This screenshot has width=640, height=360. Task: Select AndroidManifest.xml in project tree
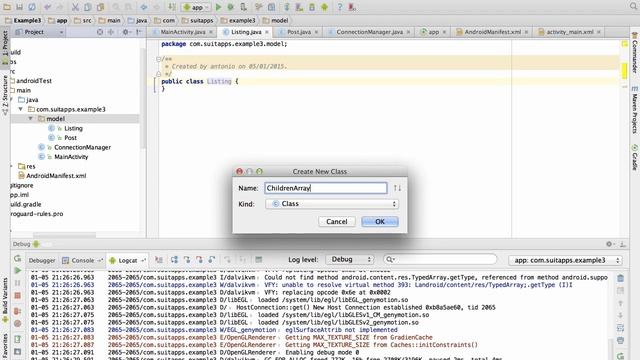56,176
